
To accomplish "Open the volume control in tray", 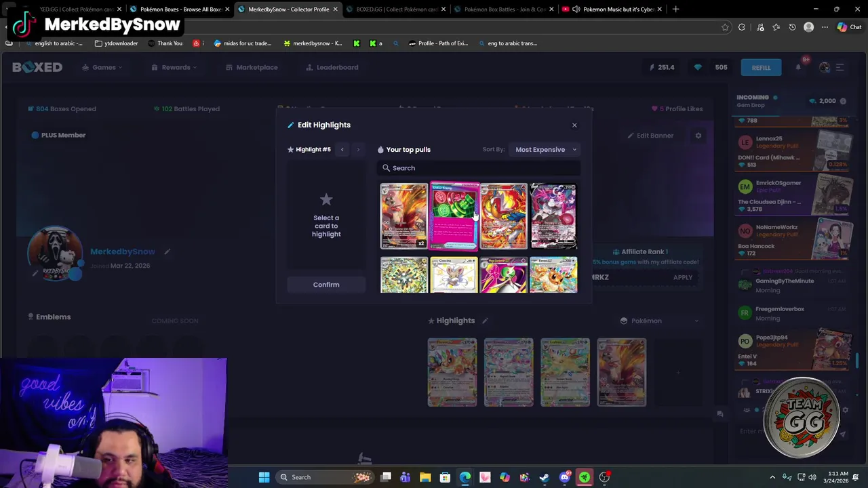I will 812,477.
